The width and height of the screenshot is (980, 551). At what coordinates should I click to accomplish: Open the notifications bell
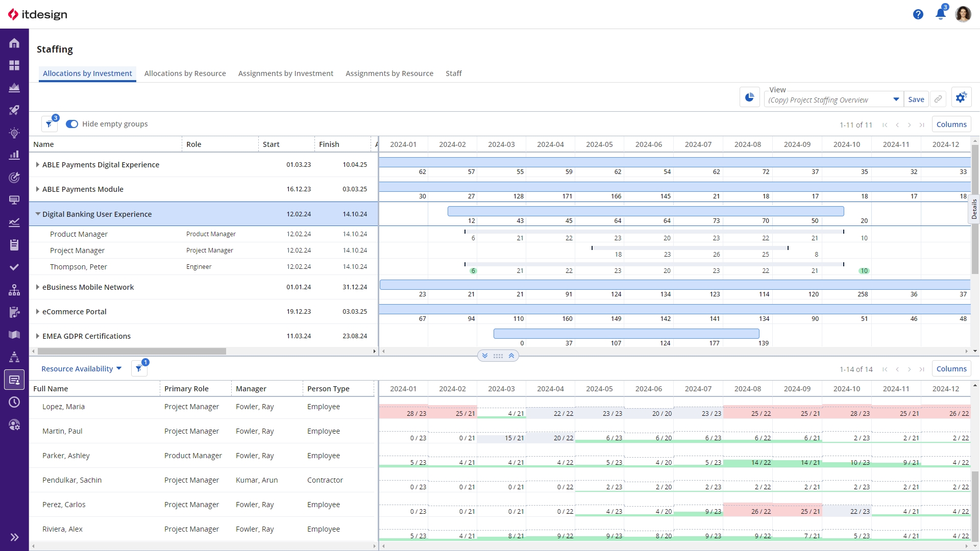tap(940, 14)
